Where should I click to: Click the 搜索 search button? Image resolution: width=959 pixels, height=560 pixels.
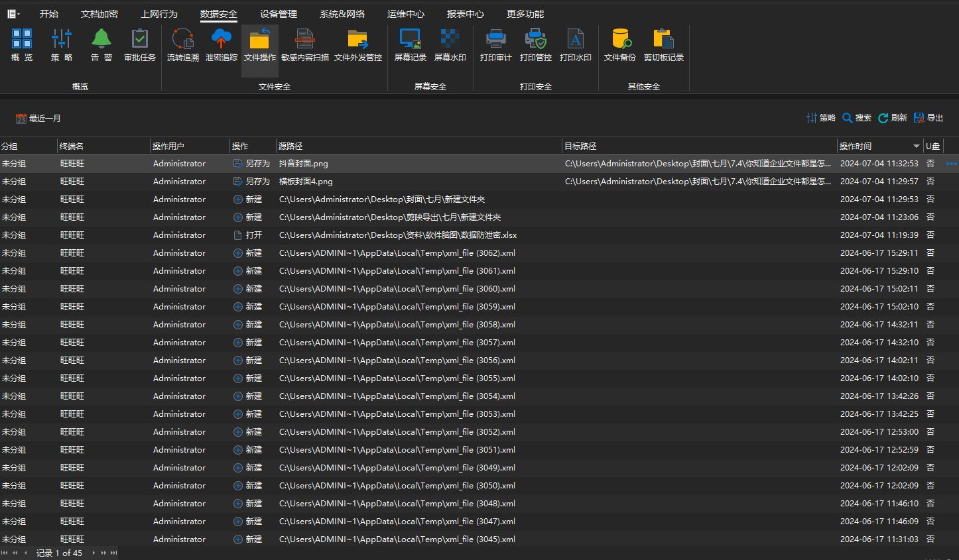click(x=857, y=118)
